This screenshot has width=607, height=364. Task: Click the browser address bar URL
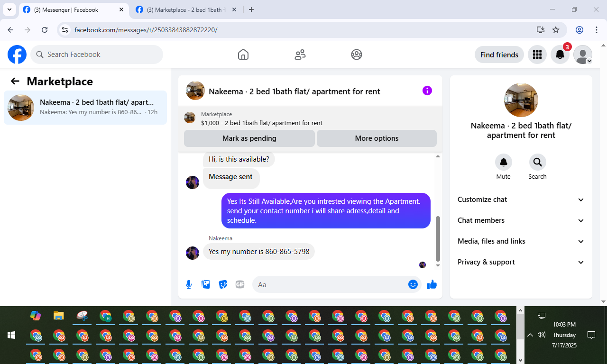[x=146, y=30]
